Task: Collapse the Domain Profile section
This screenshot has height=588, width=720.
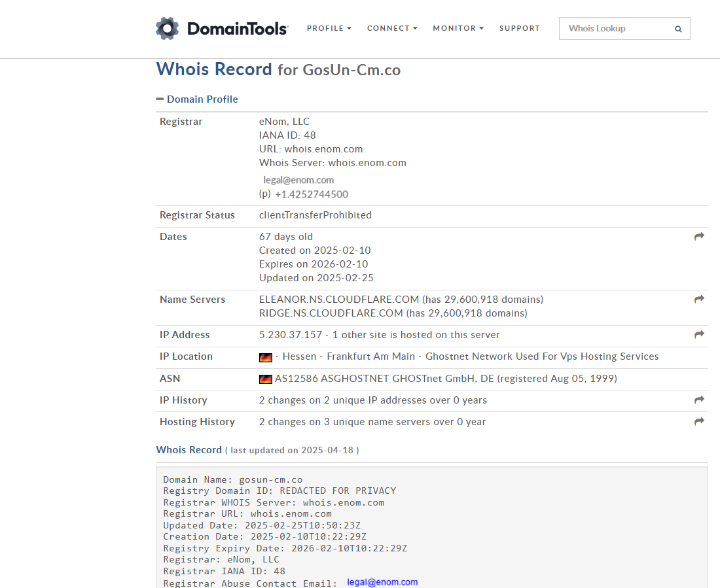Action: pos(197,99)
